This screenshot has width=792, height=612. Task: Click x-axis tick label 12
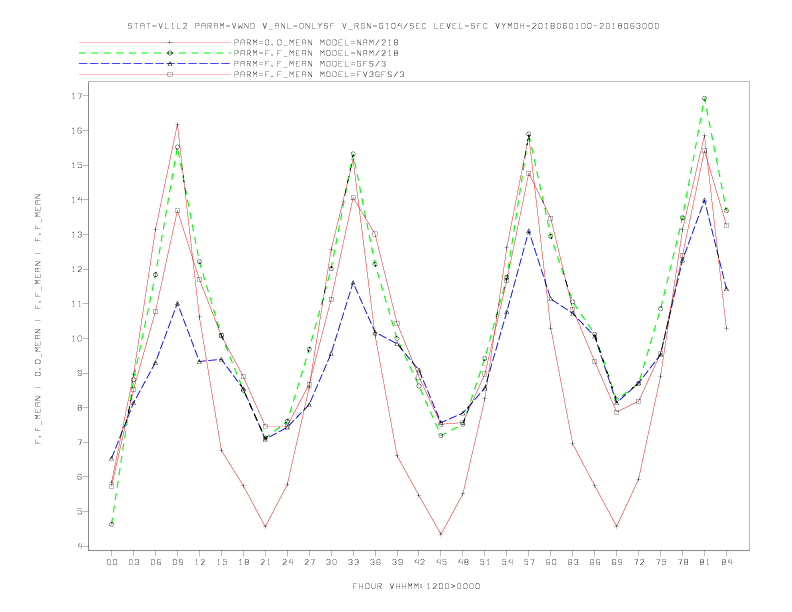pos(200,562)
